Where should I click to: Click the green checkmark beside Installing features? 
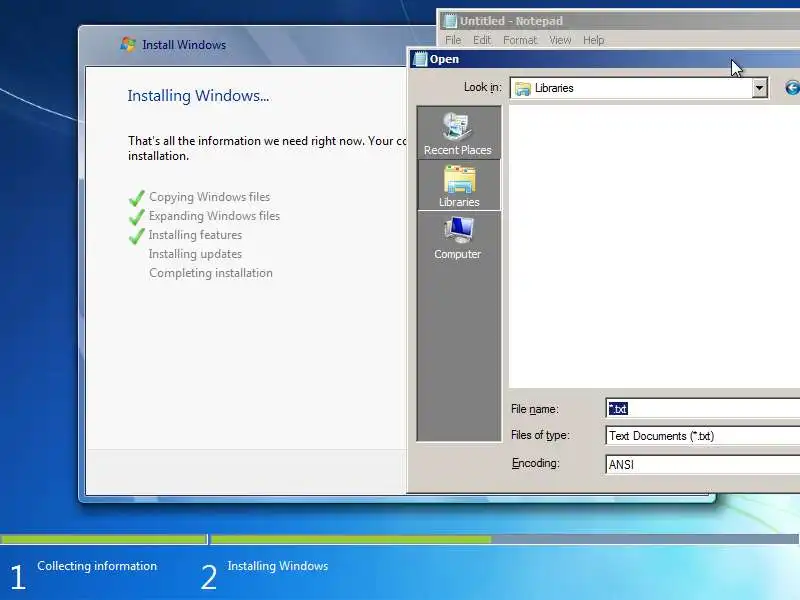[x=137, y=236]
